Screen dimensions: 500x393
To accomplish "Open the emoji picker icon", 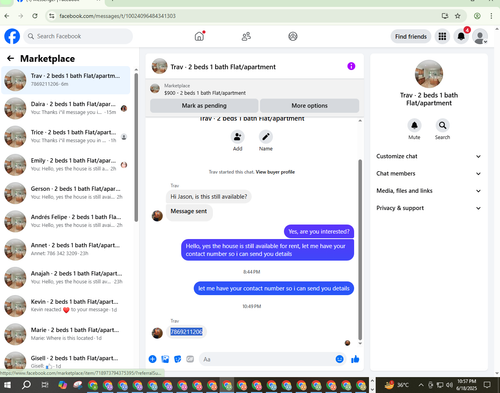I will point(339,359).
